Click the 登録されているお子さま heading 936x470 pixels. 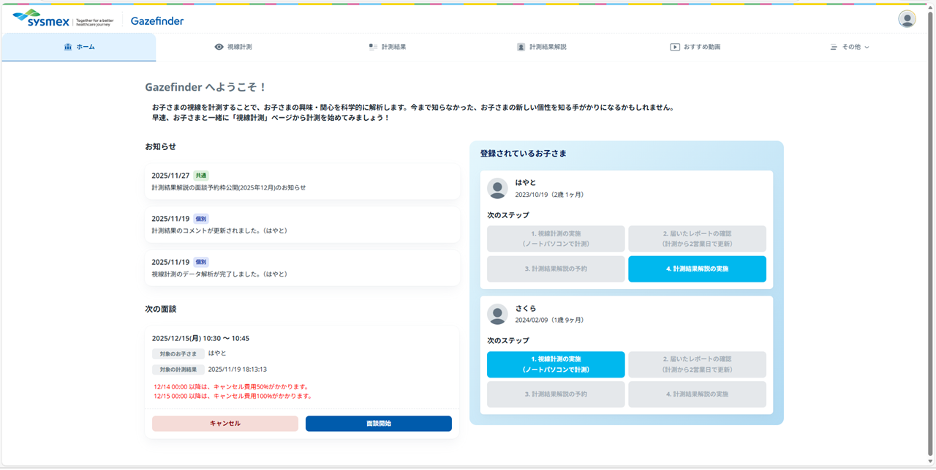point(523,153)
